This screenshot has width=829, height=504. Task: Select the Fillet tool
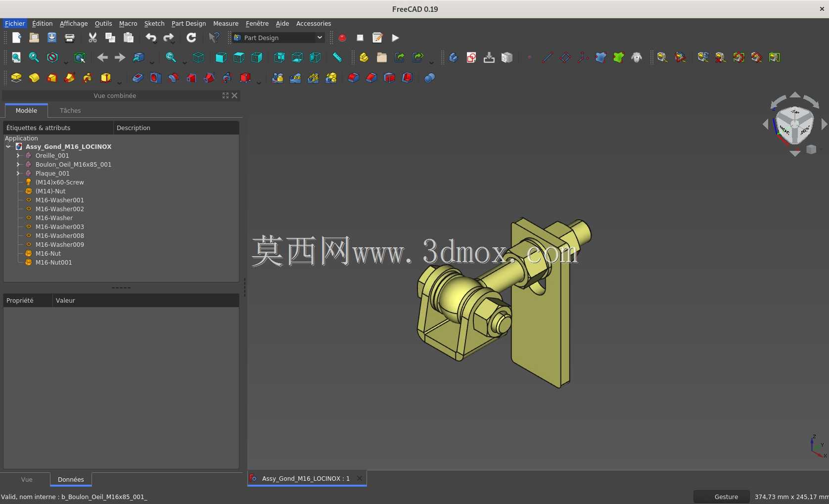(354, 78)
